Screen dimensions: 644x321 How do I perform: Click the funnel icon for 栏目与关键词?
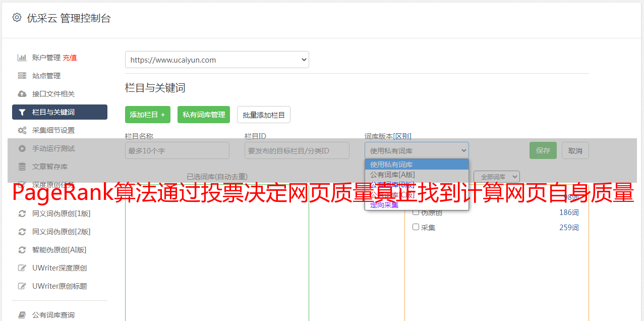click(22, 112)
